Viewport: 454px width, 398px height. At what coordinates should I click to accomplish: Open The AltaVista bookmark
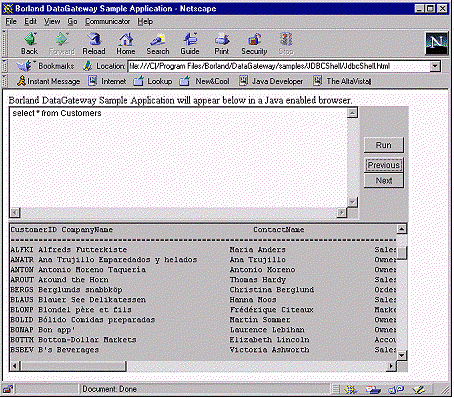pyautogui.click(x=342, y=81)
